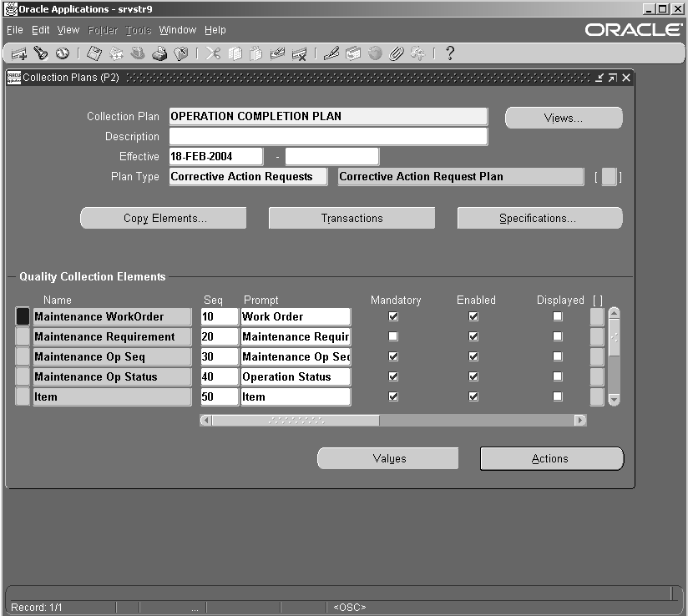Viewport: 688px width, 616px height.
Task: Click the Clear Record eraser icon
Action: point(277,53)
